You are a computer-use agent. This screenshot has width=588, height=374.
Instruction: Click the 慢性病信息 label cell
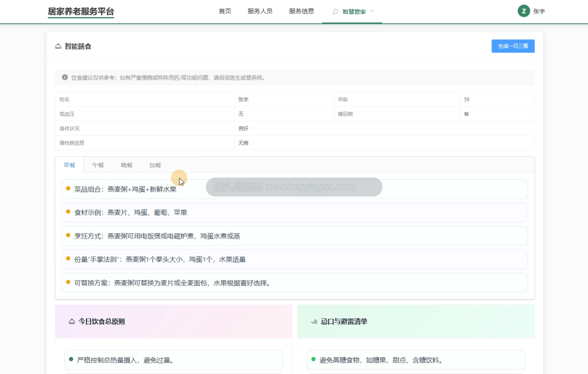pyautogui.click(x=145, y=143)
